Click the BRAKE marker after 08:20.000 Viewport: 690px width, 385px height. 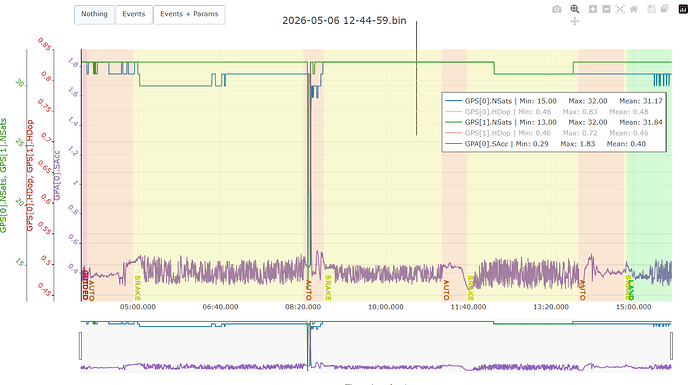[328, 288]
